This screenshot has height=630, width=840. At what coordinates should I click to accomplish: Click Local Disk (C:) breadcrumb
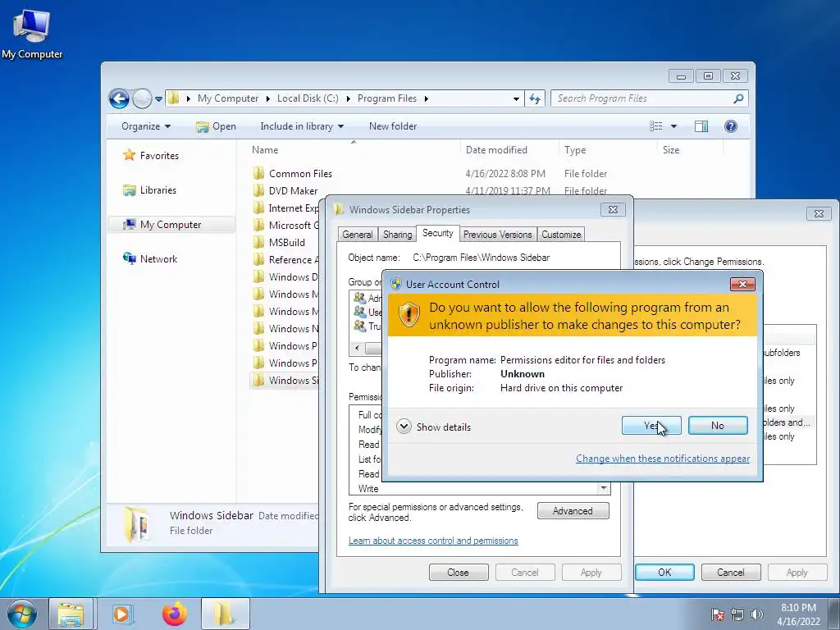pos(308,98)
